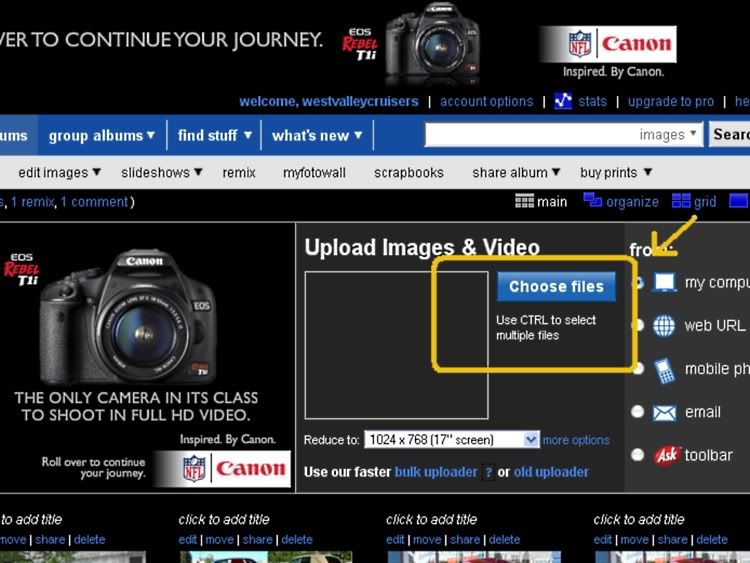Click delete under fourth photo title

(712, 540)
